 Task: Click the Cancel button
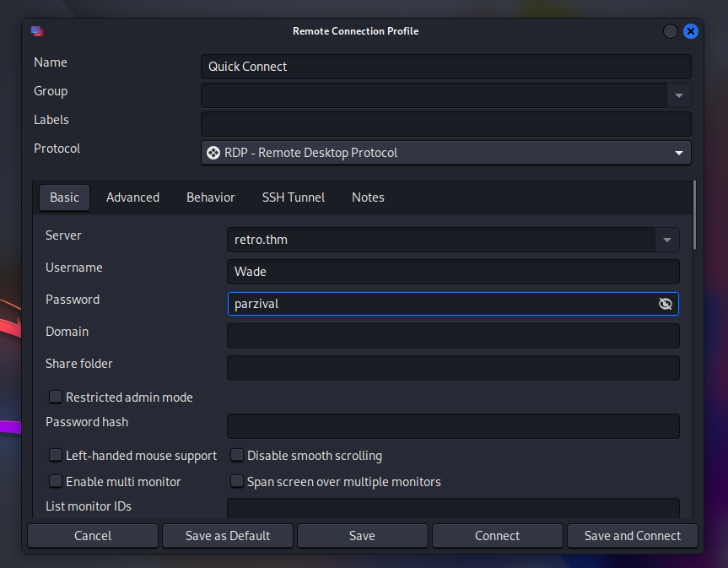[x=93, y=536]
